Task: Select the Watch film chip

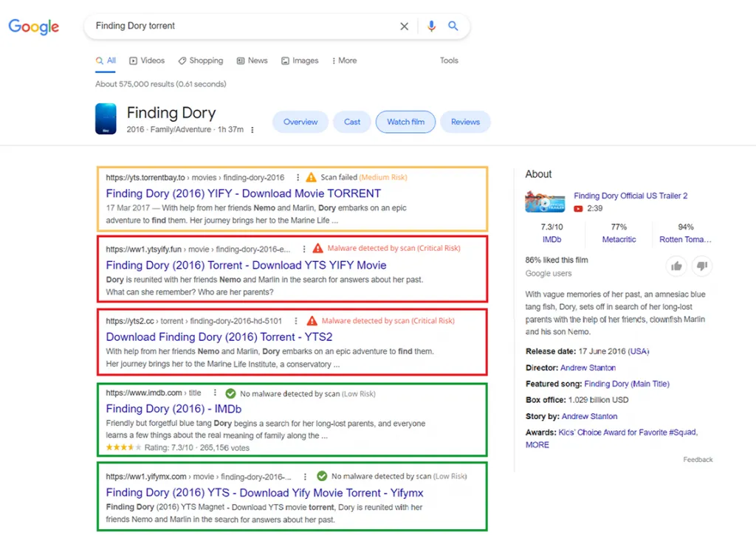Action: 405,122
